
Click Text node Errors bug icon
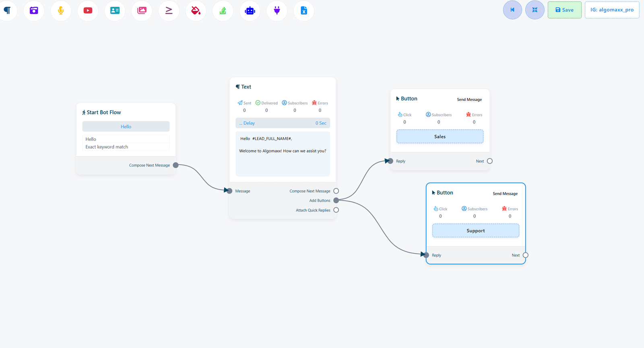pyautogui.click(x=314, y=103)
